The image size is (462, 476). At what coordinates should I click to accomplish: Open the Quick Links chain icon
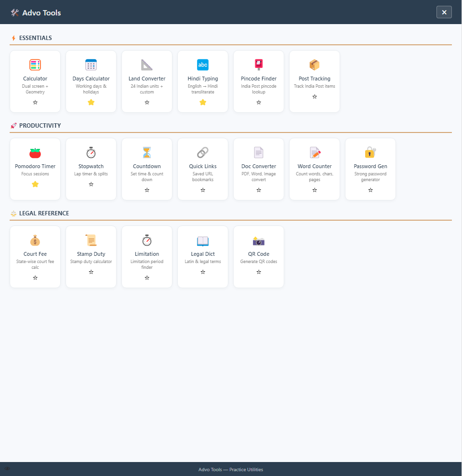(x=203, y=153)
